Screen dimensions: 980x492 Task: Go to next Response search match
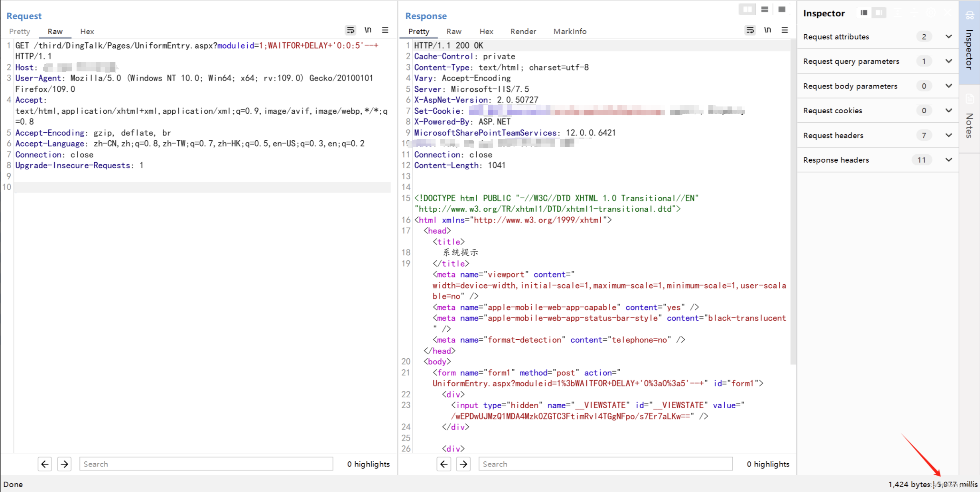pyautogui.click(x=463, y=464)
